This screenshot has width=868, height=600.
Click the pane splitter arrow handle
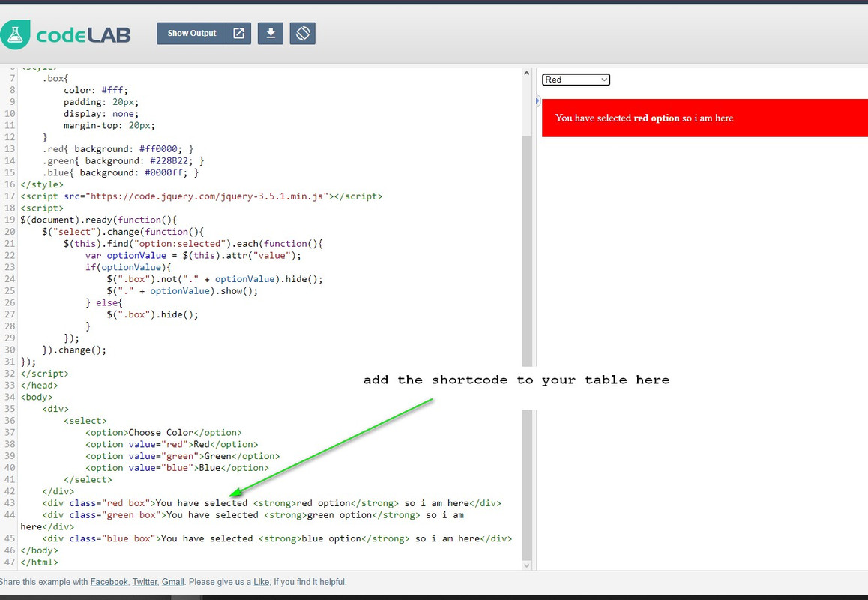[x=537, y=100]
